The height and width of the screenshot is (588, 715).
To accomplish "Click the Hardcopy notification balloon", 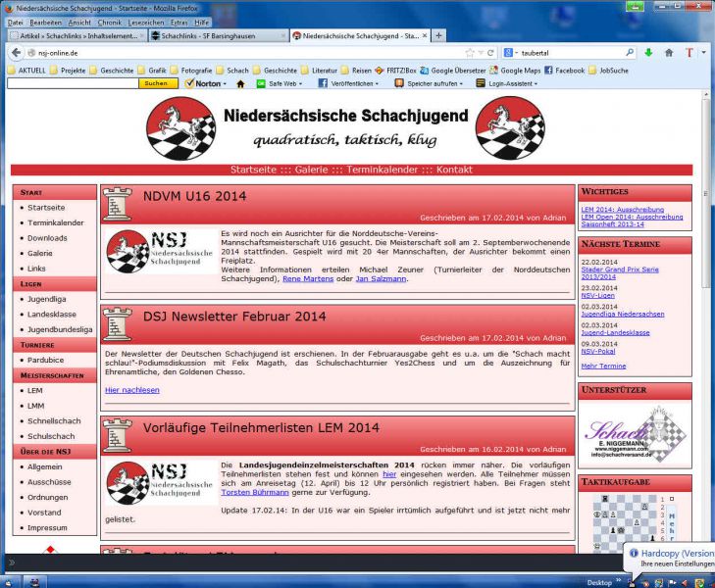I will [x=670, y=558].
